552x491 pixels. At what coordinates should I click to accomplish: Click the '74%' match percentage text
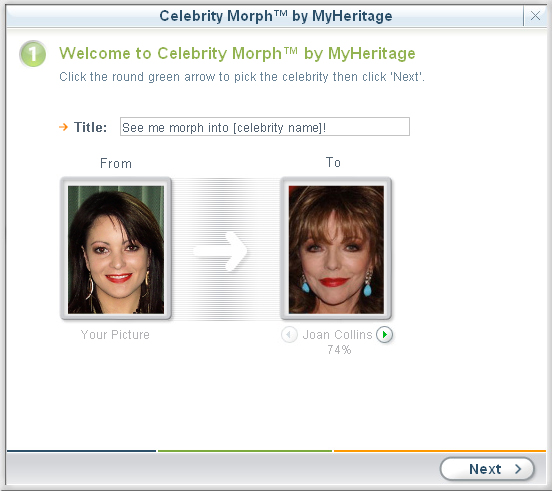(339, 350)
